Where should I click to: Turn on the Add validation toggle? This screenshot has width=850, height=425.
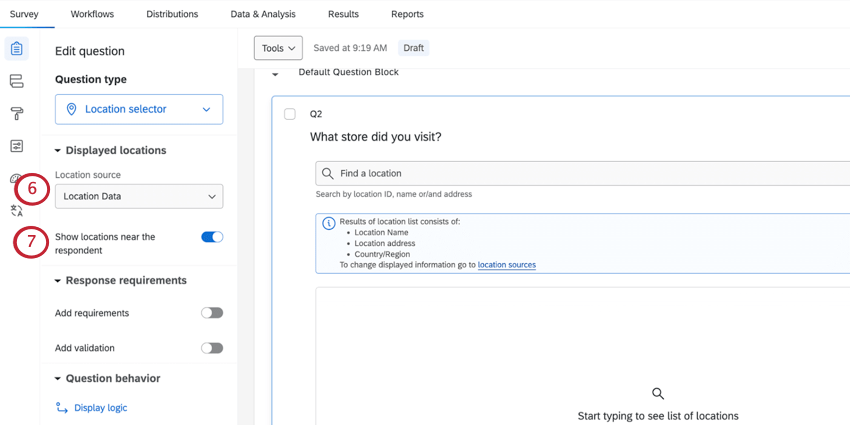point(212,348)
